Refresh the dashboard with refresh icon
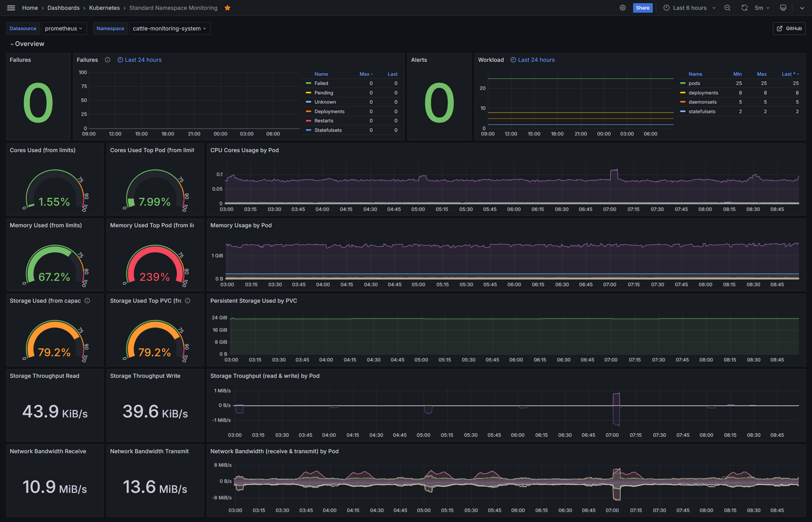 pyautogui.click(x=744, y=8)
